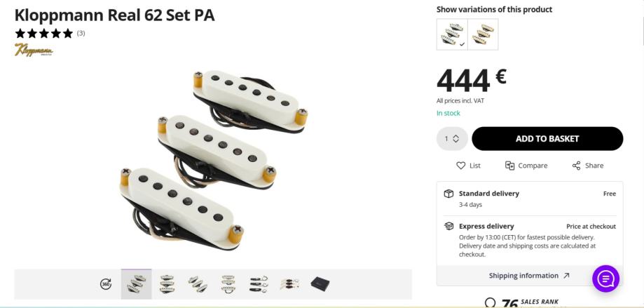Select the first product variation (checked)
The height and width of the screenshot is (308, 644).
tap(452, 34)
